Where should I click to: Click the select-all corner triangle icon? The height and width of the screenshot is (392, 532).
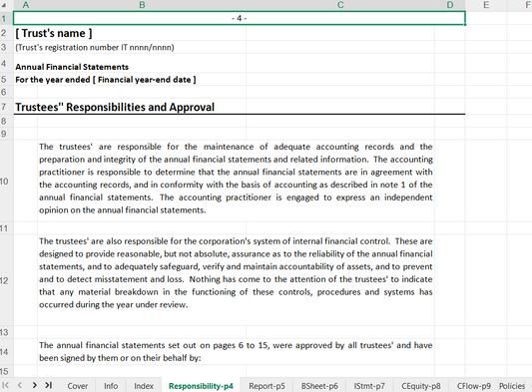coord(4,4)
